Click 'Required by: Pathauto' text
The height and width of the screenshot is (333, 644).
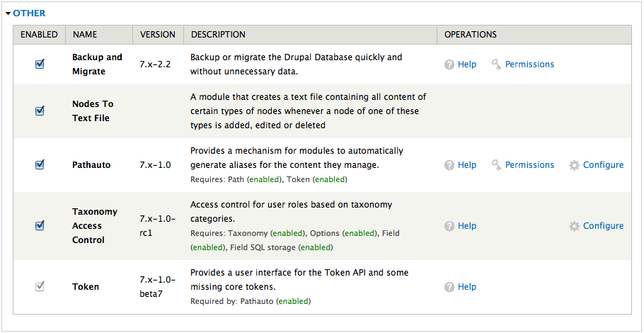pos(251,301)
